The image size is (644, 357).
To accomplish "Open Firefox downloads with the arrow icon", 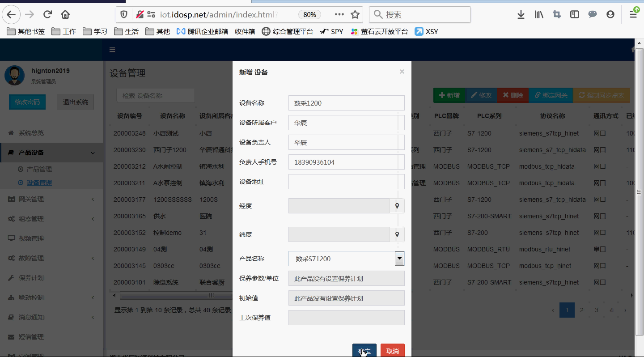I will pos(521,14).
